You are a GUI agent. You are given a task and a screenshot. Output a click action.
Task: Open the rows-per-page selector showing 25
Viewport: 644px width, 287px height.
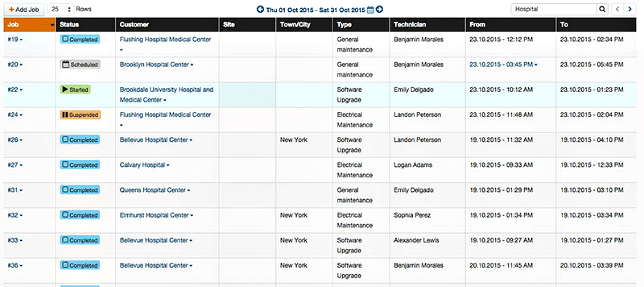coord(61,9)
